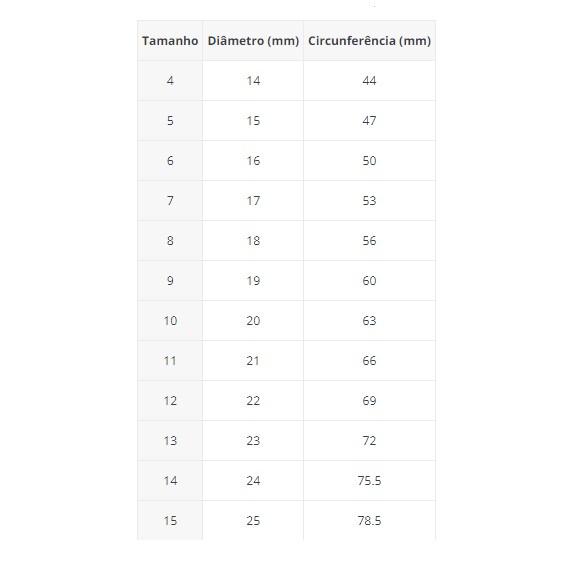Click the circumference value 44
This screenshot has height=583, width=583.
pos(369,81)
